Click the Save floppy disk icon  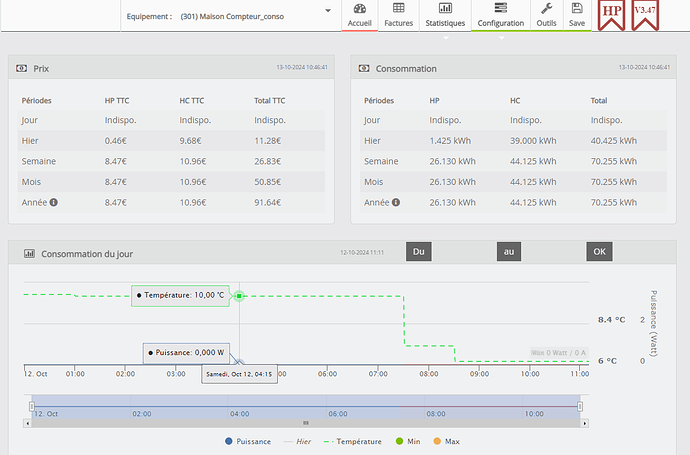click(577, 14)
